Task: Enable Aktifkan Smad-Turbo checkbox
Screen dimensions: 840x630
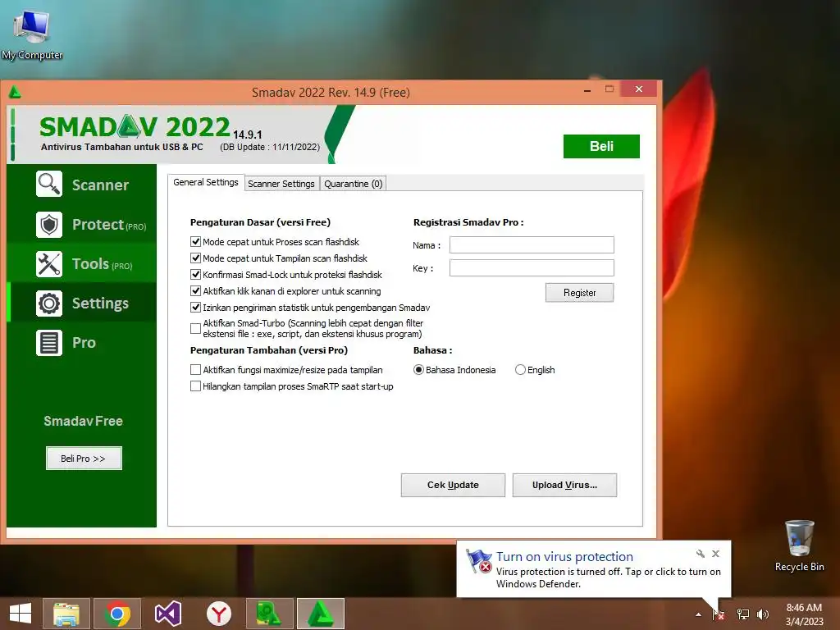Action: point(195,328)
